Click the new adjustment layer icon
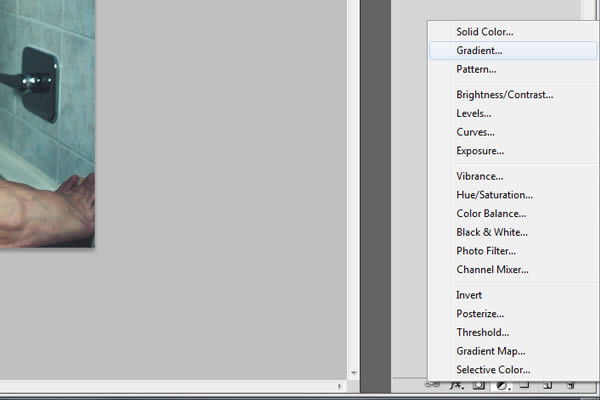 coord(503,384)
